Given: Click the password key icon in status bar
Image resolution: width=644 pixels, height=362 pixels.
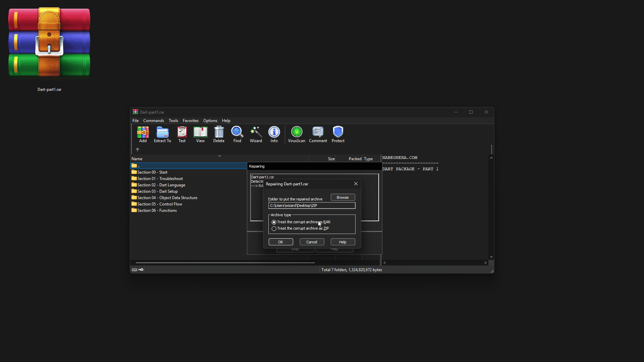Looking at the screenshot, I should 141,270.
